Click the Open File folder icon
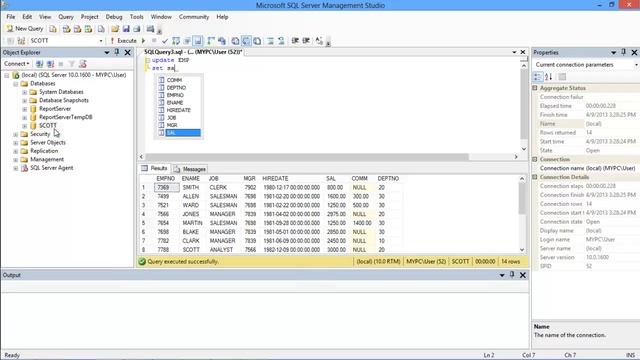The image size is (640, 360). pos(115,29)
